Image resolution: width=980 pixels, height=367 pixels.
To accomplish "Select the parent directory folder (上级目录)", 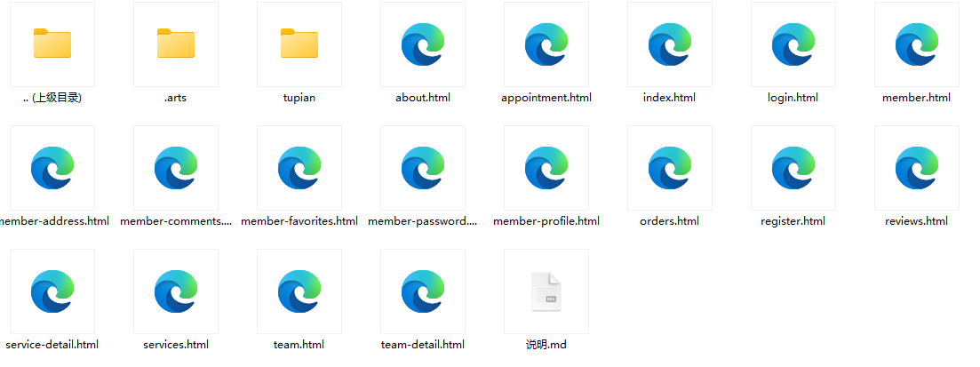I will [x=52, y=44].
